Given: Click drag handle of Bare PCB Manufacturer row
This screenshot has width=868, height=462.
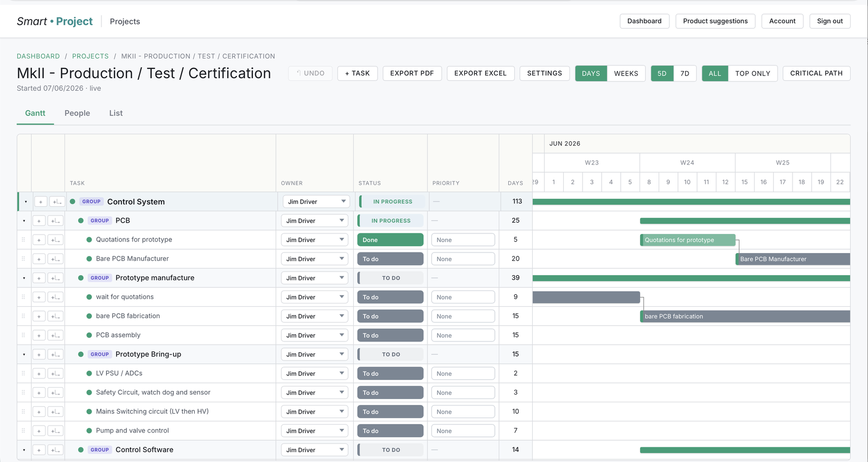Looking at the screenshot, I should coord(23,258).
